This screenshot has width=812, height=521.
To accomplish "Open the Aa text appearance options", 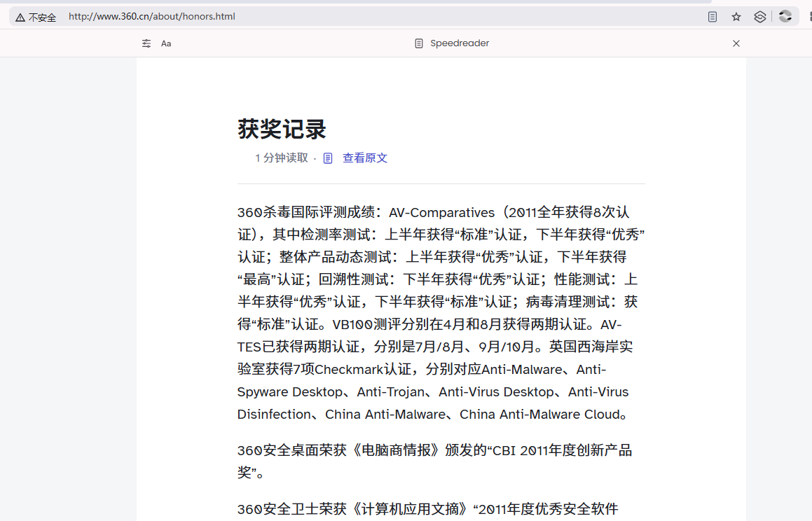I will pyautogui.click(x=166, y=43).
